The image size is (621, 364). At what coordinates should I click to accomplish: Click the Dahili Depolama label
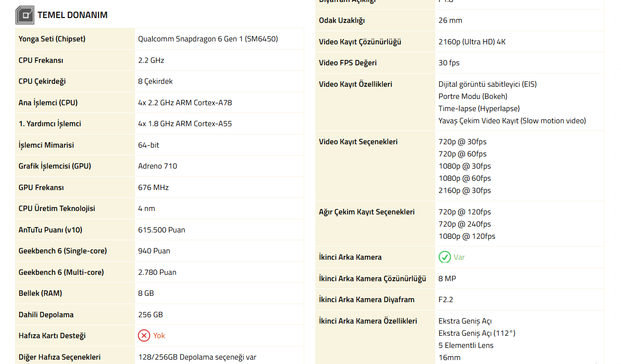(x=46, y=315)
